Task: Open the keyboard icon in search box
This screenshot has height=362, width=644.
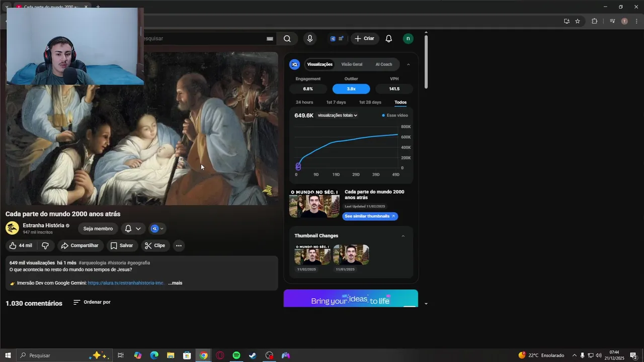Action: coord(270,39)
